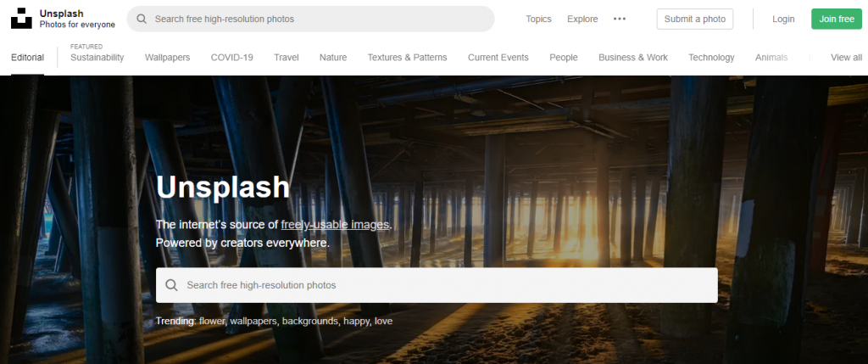Open the three-dots more menu
Image resolution: width=868 pixels, height=364 pixels.
620,19
